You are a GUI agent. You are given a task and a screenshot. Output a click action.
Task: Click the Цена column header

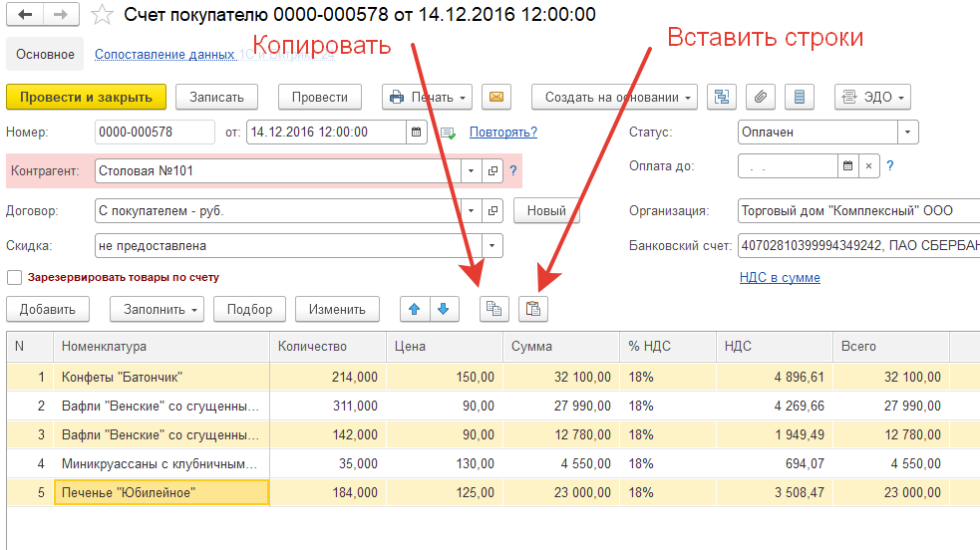click(445, 347)
